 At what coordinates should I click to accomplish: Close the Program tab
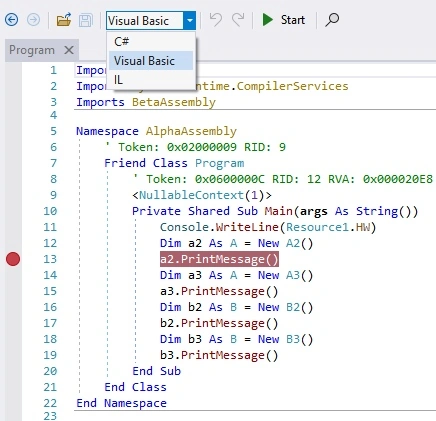[x=69, y=50]
